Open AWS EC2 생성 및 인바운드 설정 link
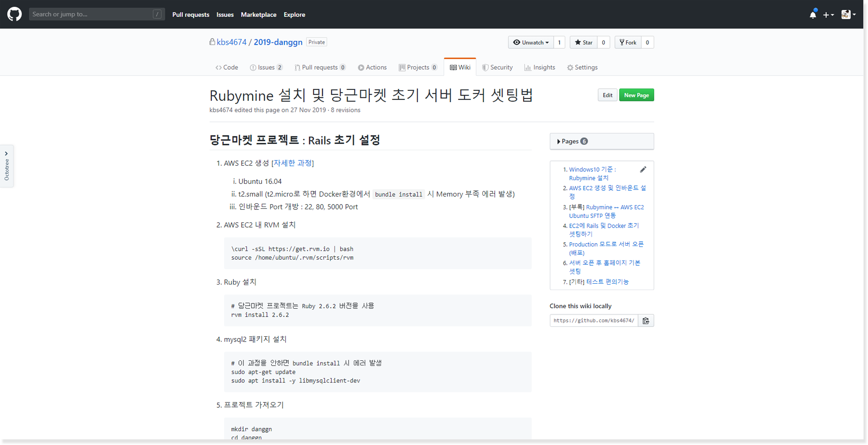 (608, 192)
